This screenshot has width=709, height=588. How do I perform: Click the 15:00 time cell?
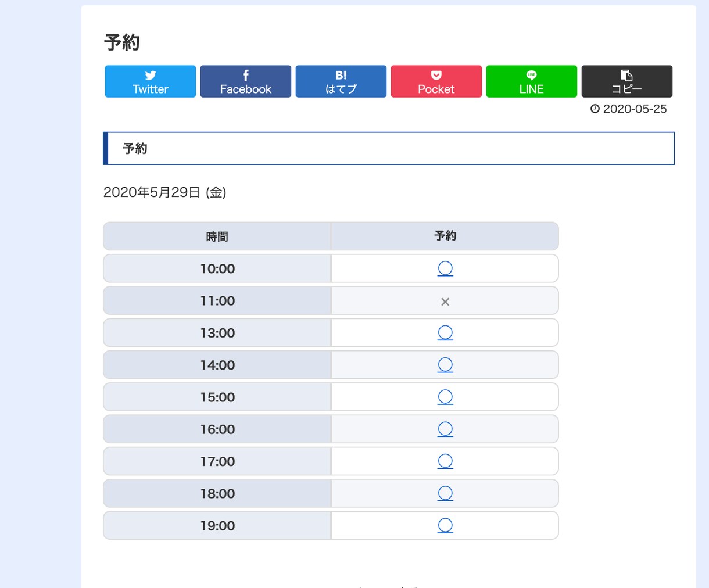click(x=217, y=397)
